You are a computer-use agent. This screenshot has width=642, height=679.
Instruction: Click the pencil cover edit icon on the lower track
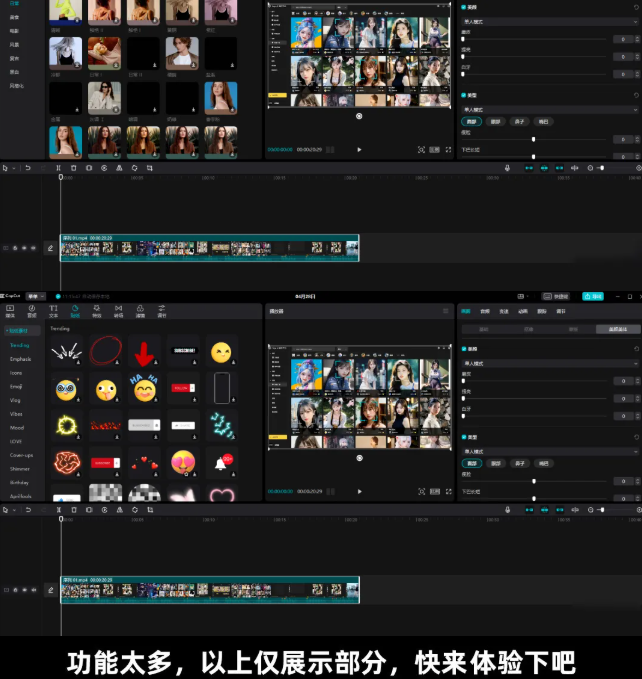[50, 590]
